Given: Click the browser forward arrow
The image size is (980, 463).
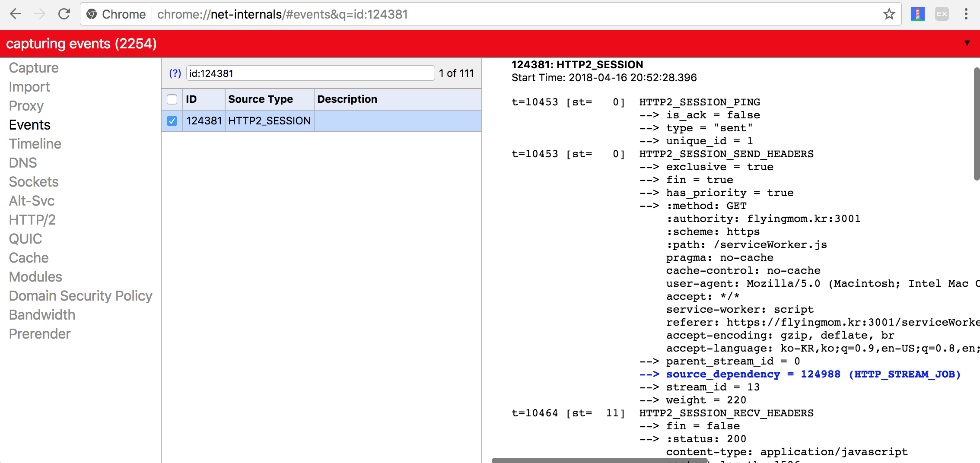Looking at the screenshot, I should click(x=40, y=14).
